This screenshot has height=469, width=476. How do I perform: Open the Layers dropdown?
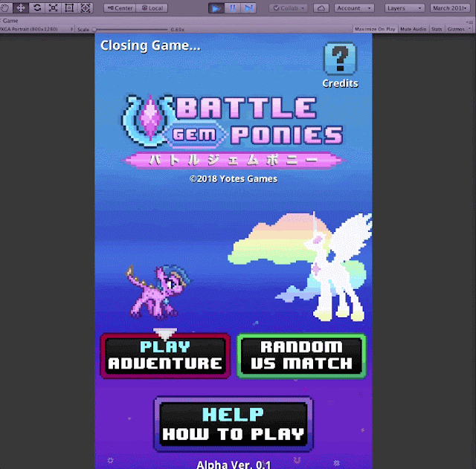405,8
